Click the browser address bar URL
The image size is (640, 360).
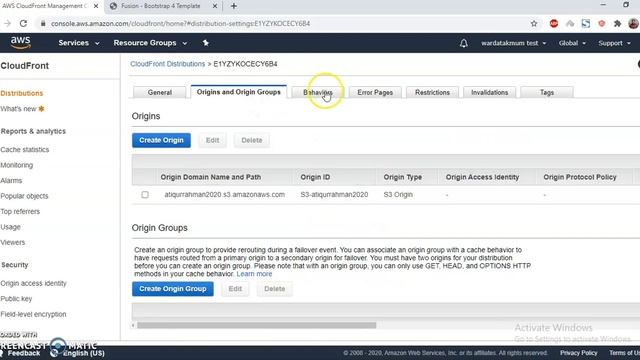[x=180, y=24]
